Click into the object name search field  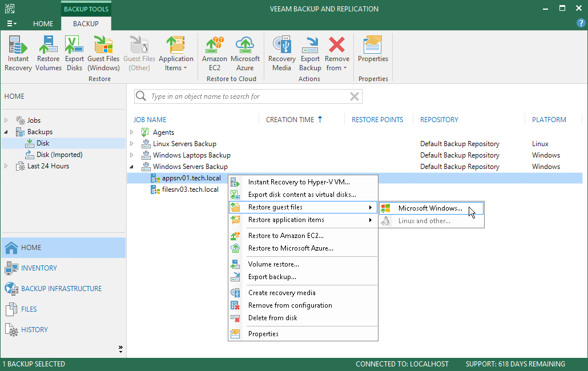249,96
